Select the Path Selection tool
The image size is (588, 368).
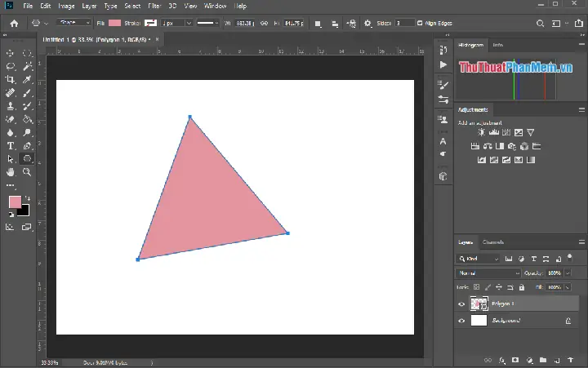point(10,159)
